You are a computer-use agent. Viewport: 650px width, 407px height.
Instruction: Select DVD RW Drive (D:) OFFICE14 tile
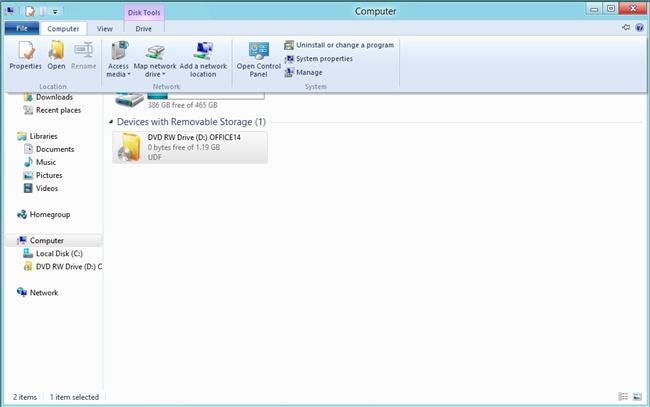coord(190,147)
